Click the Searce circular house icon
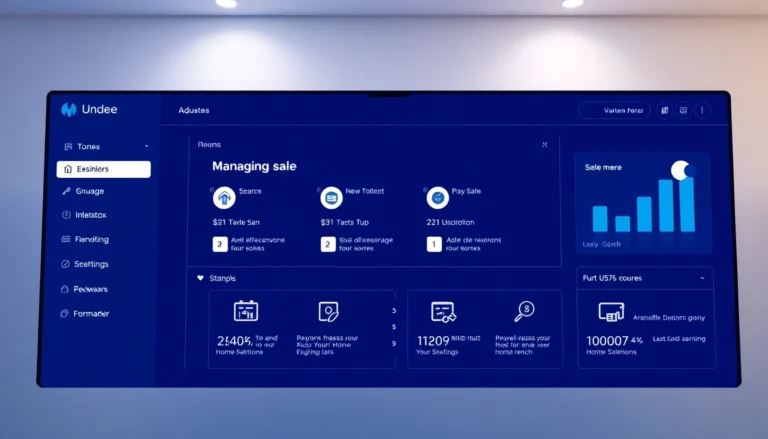This screenshot has width=768, height=439. point(224,197)
